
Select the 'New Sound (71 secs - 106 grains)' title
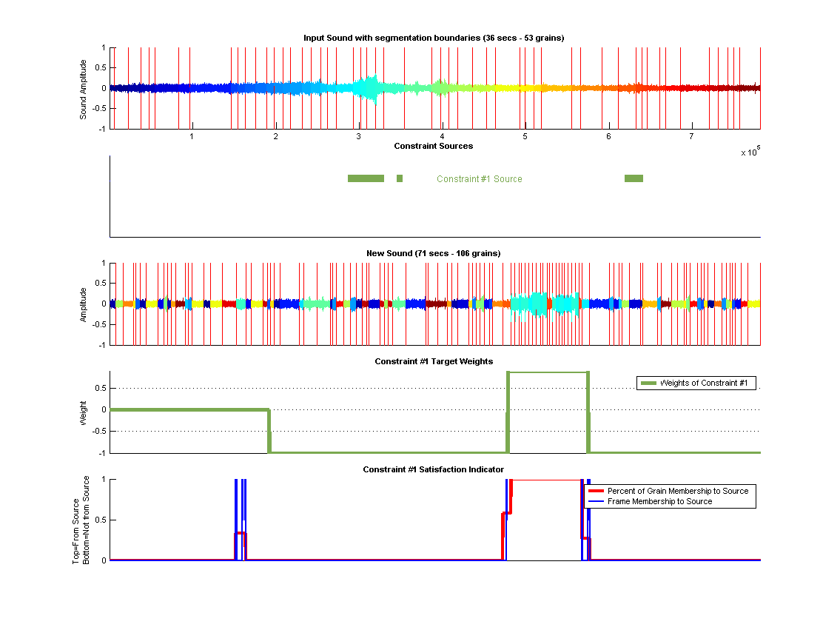[434, 253]
